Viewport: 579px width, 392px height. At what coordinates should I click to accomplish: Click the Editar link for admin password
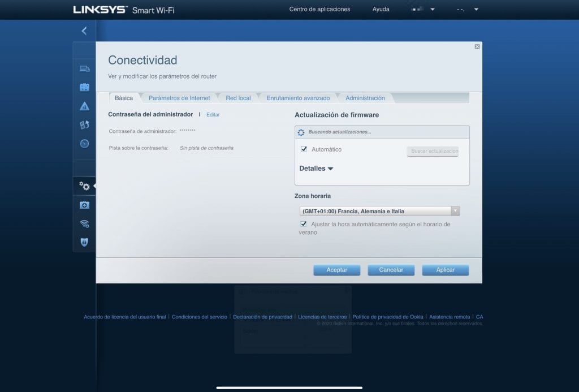(x=213, y=115)
